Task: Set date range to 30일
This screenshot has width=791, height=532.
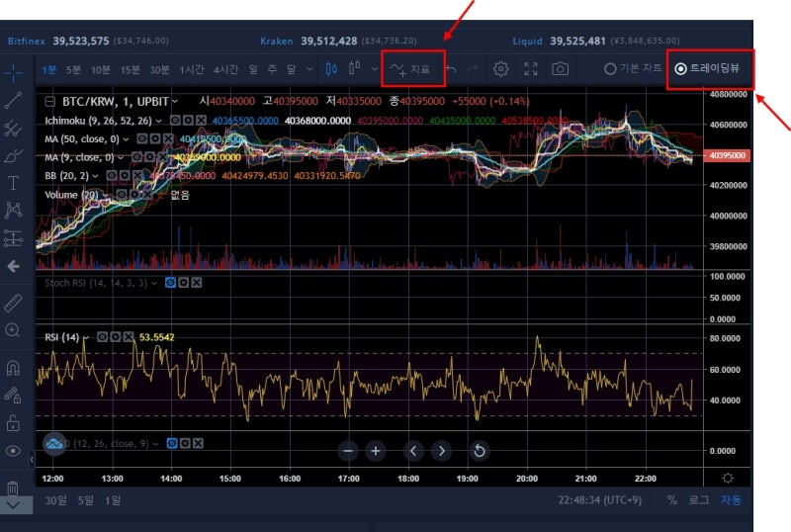Action: [x=55, y=500]
